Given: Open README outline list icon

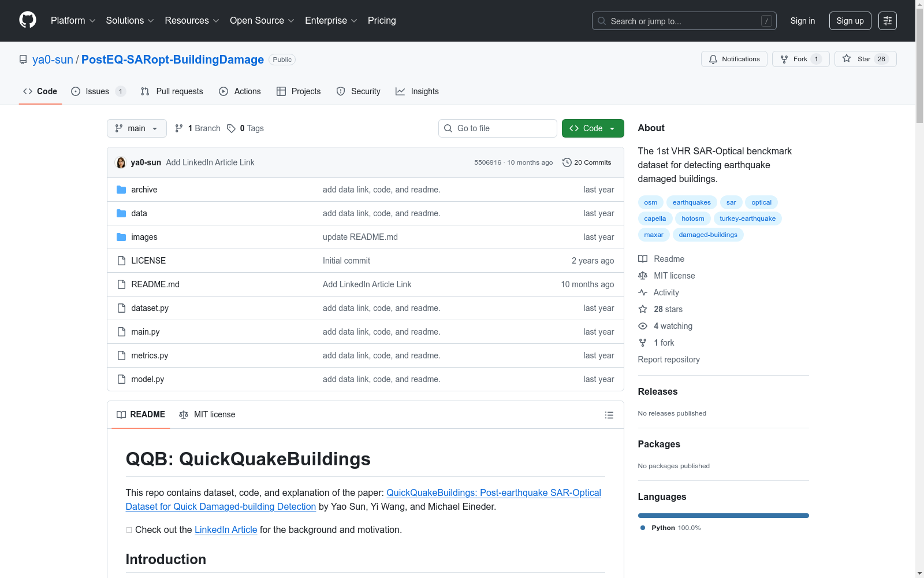Looking at the screenshot, I should 609,415.
